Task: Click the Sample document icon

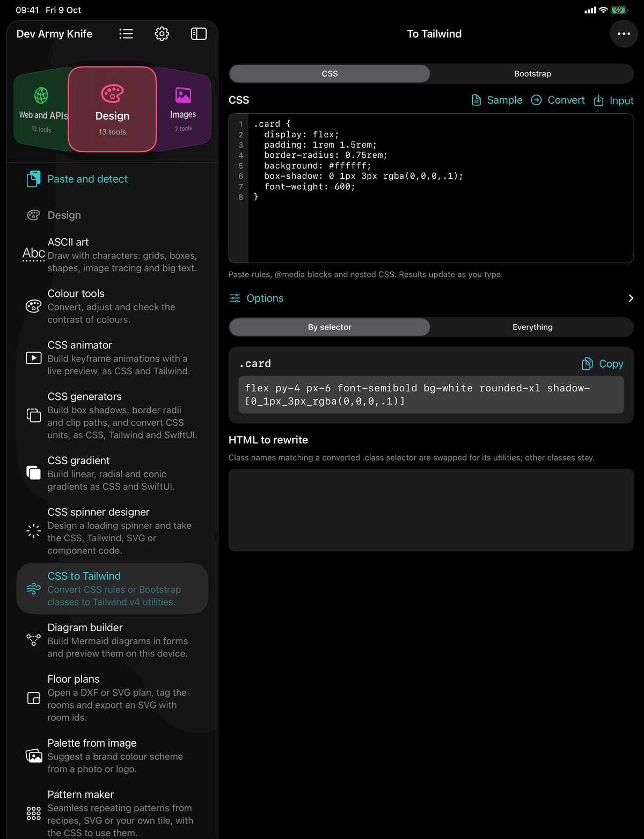Action: click(476, 100)
